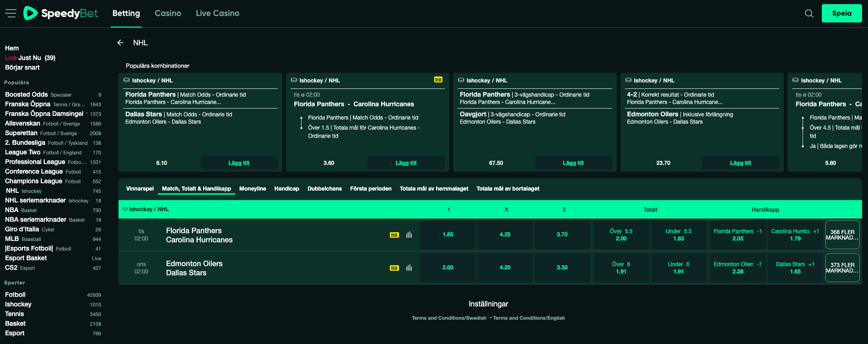Image resolution: width=868 pixels, height=344 pixels.
Task: Select Totala mål av bortalaget tab
Action: (508, 189)
